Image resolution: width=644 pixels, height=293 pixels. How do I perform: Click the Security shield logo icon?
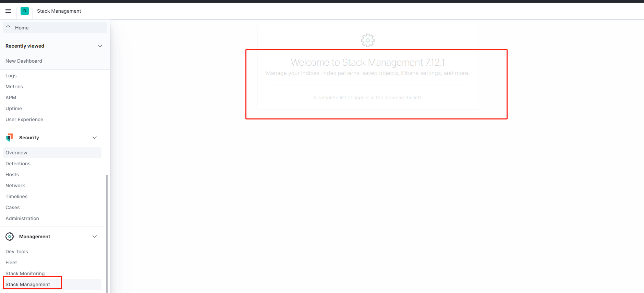[x=10, y=138]
